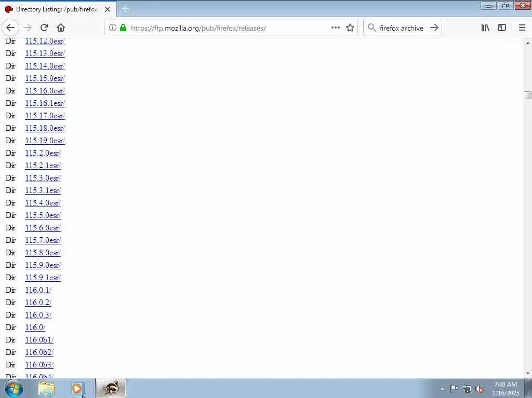The image size is (532, 398).
Task: Visit the 115.9.1esr/ release folder
Action: tap(43, 278)
